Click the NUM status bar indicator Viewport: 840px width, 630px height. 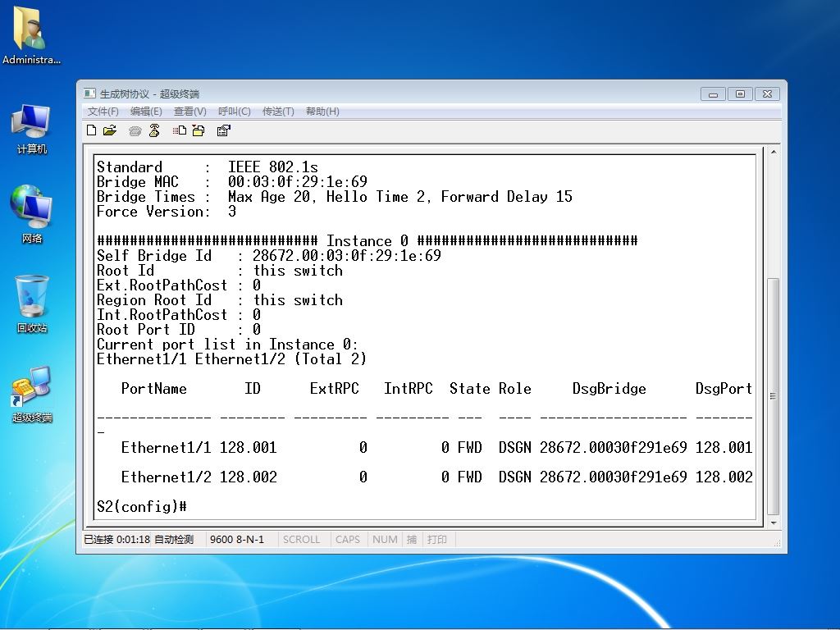[x=386, y=540]
